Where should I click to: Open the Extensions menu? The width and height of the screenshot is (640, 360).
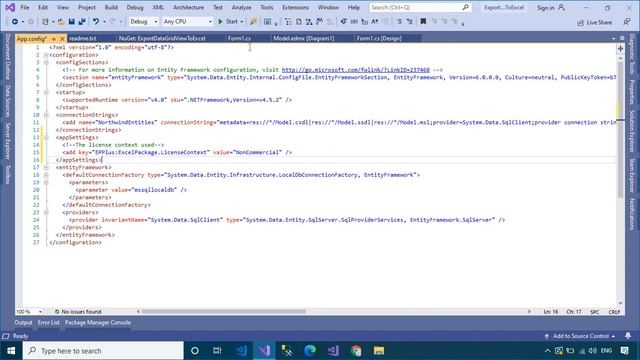coord(295,7)
